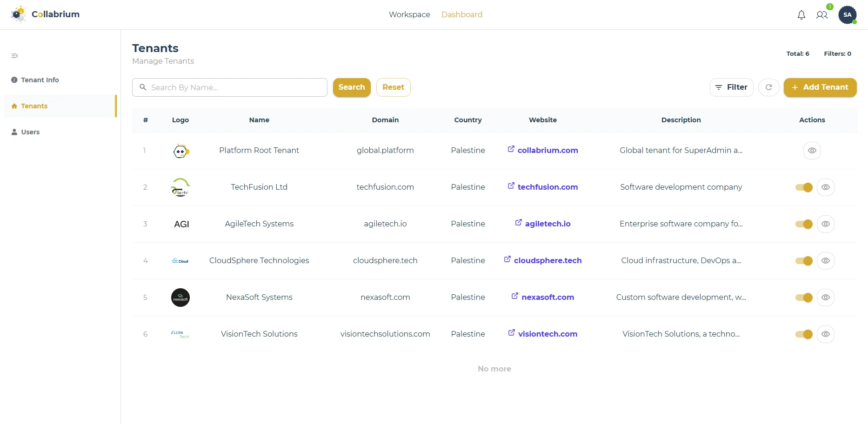
Task: Open the contacts people icon
Action: (x=822, y=15)
